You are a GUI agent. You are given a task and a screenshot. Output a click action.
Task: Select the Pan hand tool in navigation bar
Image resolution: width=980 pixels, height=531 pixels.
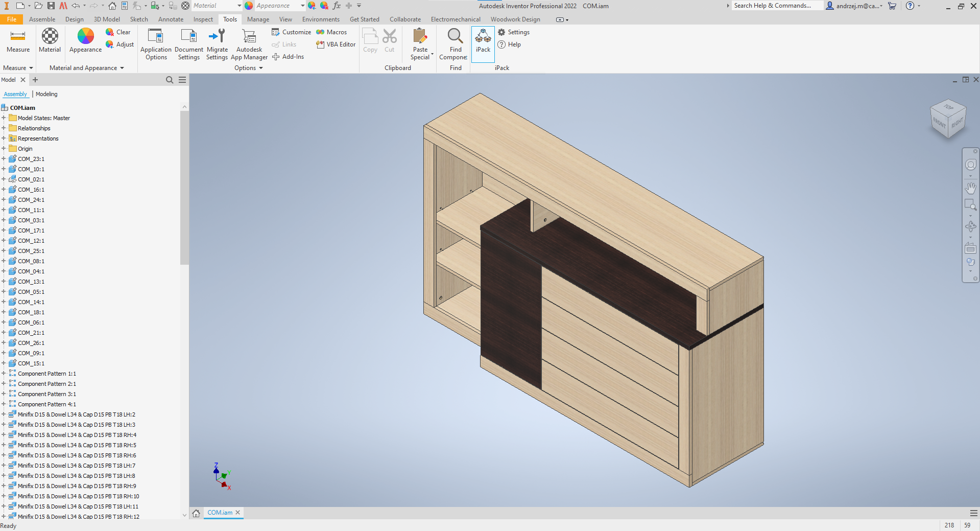click(970, 188)
